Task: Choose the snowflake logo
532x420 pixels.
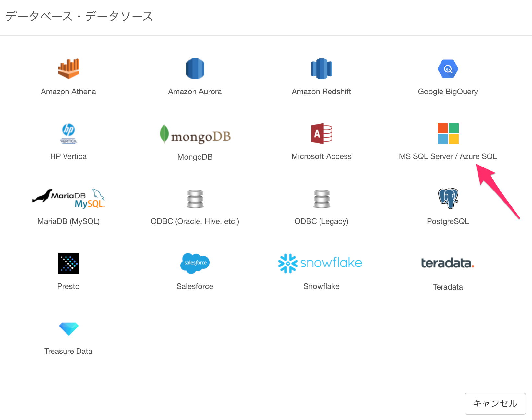Action: pyautogui.click(x=320, y=264)
